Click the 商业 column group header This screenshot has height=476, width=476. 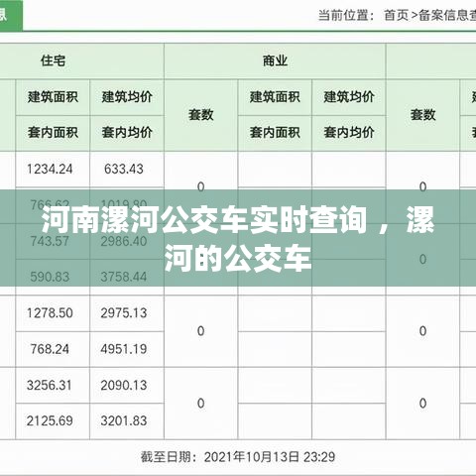275,60
